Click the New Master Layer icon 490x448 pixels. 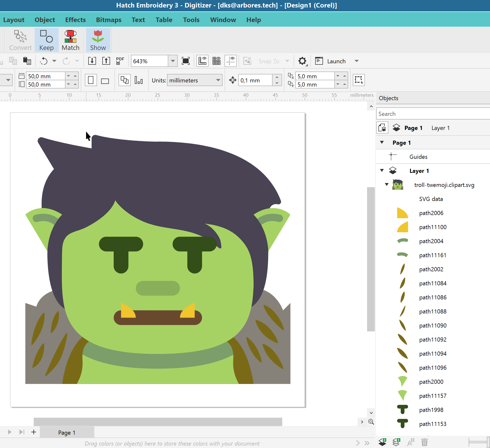tap(397, 442)
